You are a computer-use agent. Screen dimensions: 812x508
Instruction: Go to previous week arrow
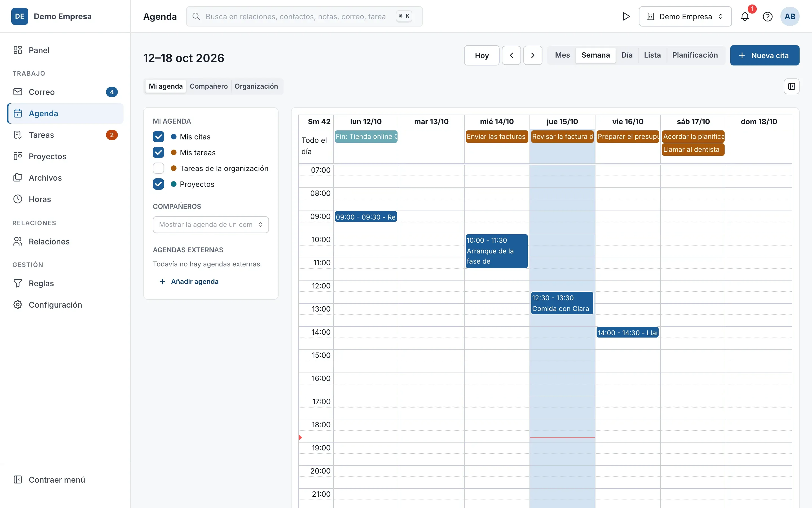pos(511,55)
